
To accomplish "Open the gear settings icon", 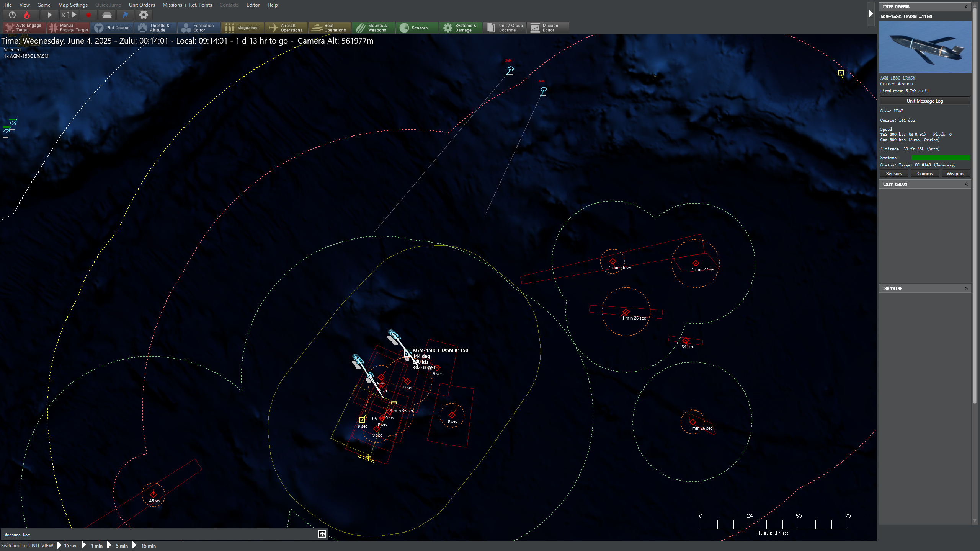I will pyautogui.click(x=144, y=15).
